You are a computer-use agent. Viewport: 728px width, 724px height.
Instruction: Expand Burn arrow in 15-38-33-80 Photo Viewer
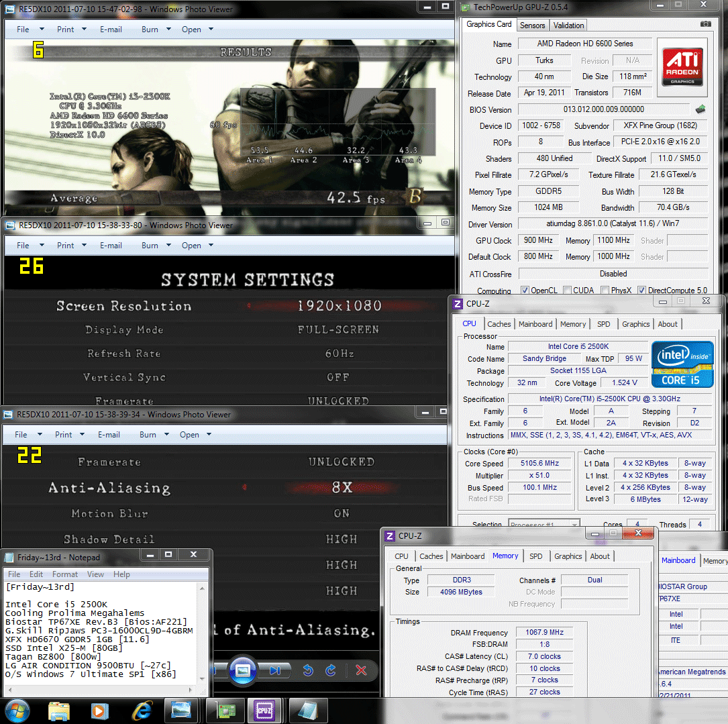(168, 245)
